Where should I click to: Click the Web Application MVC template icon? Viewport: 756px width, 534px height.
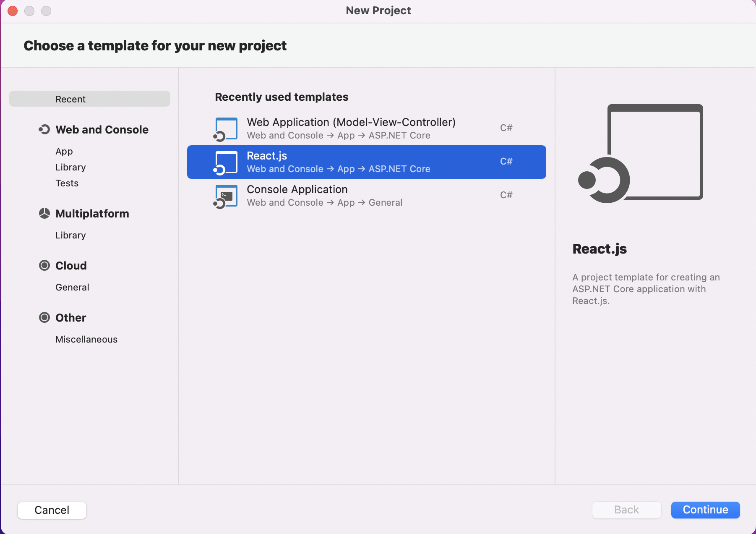point(226,129)
